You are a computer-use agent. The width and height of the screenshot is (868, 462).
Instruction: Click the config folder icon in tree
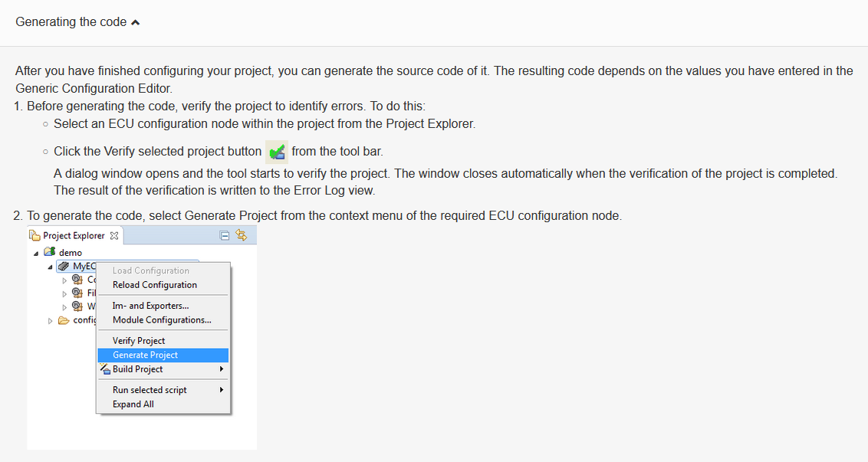(x=64, y=320)
